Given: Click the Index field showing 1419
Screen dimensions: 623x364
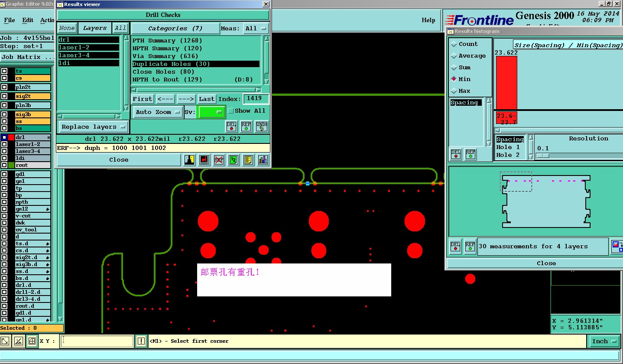Looking at the screenshot, I should click(256, 99).
